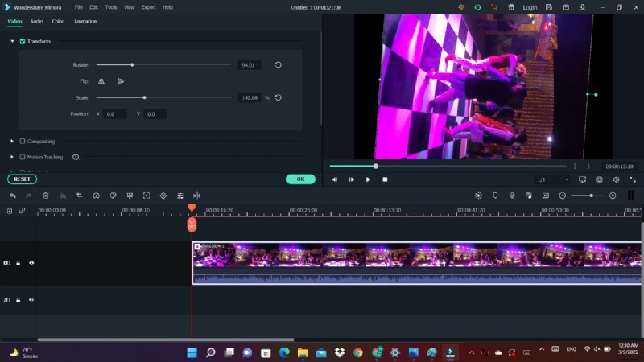Screen dimensions: 644x362
Task: Open the Export menu
Action: coord(148,7)
